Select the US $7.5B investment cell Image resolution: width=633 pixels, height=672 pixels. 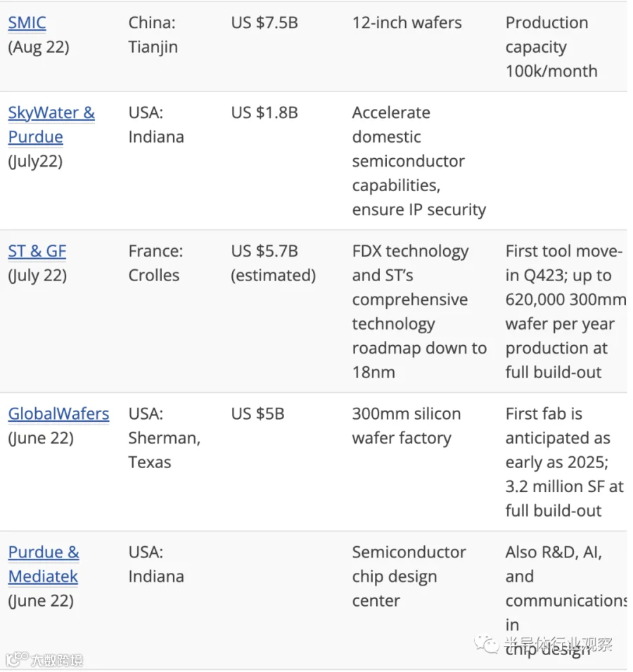pyautogui.click(x=264, y=22)
